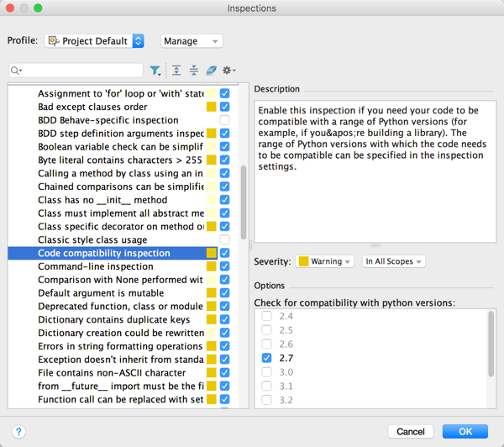Select Default argument is mutable inspection
Viewport: 504px width, 447px height.
pyautogui.click(x=102, y=293)
